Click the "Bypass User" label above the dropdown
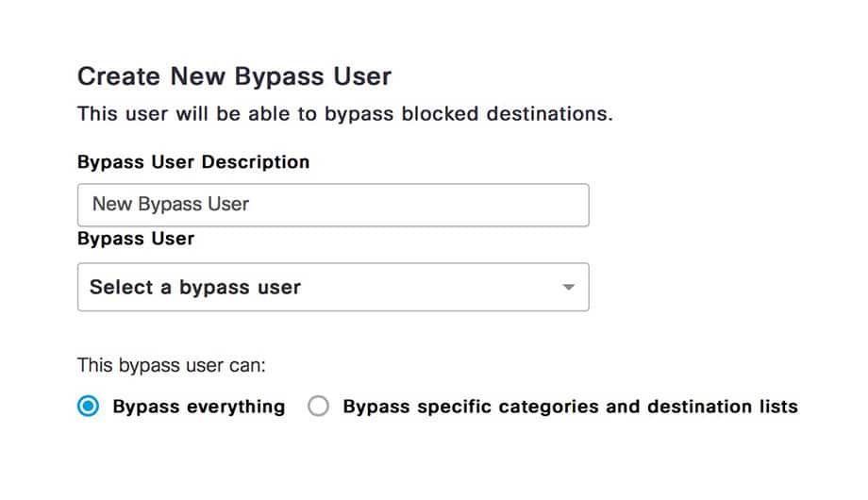 (136, 239)
